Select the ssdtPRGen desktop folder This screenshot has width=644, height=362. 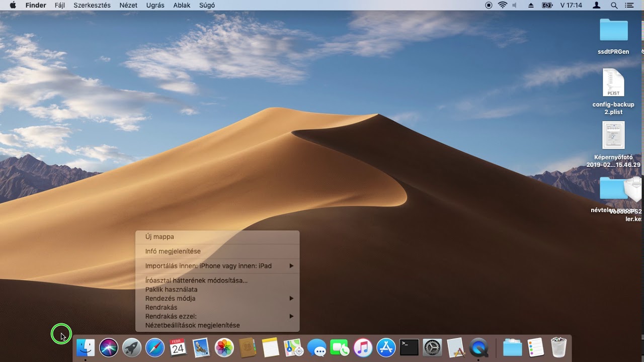613,36
